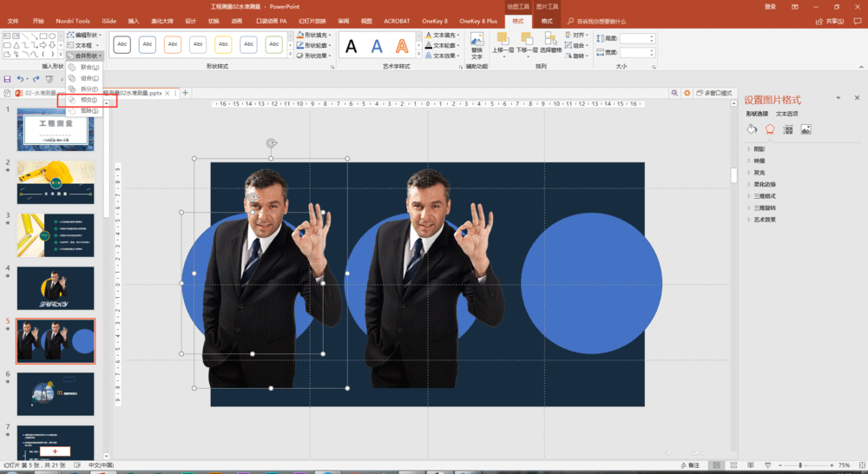Screen dimensions: 868x474
Task: Select the right block arrow shape
Action: (x=43, y=45)
